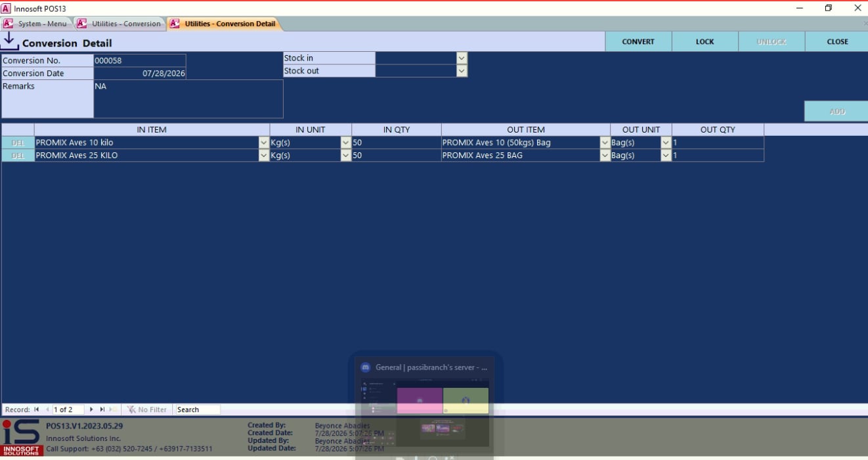Click the Conversion Detail down-arrow icon
Viewport: 868px width, 460px height.
[9, 42]
